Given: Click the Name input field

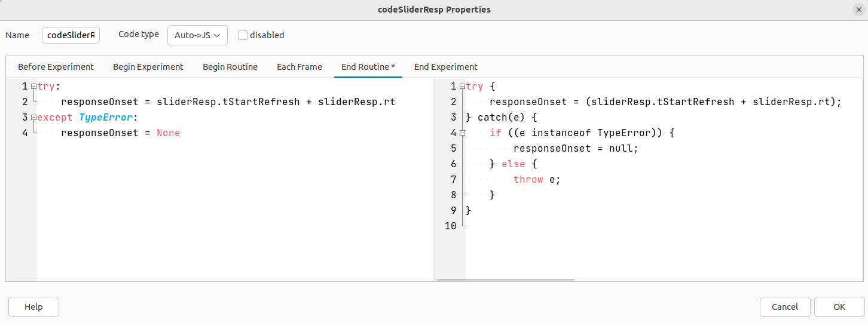Looking at the screenshot, I should tap(71, 35).
